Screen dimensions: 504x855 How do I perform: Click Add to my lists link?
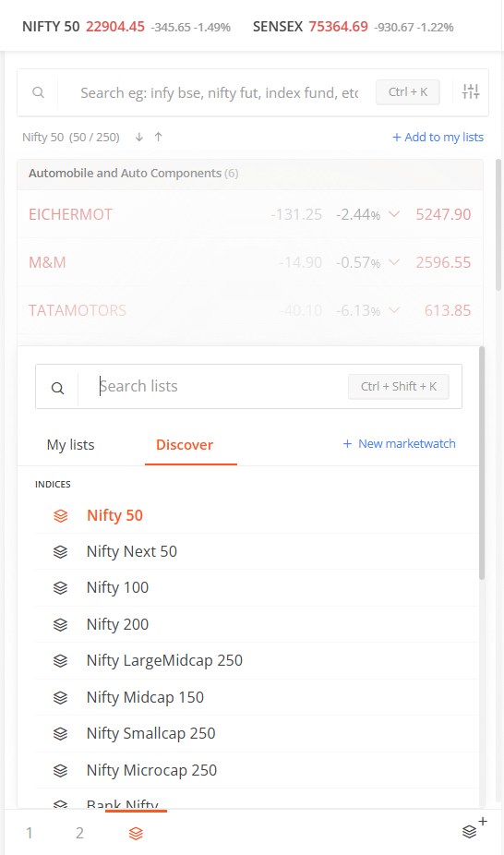[438, 138]
